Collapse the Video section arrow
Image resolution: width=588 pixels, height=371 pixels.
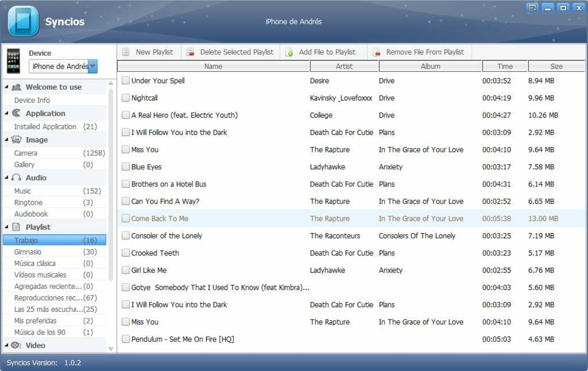point(6,345)
